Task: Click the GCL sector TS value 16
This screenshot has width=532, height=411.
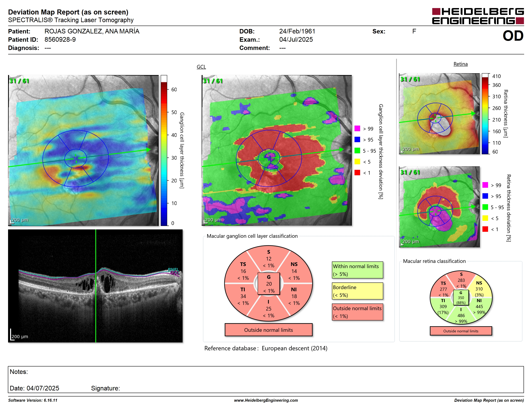Action: pos(243,271)
